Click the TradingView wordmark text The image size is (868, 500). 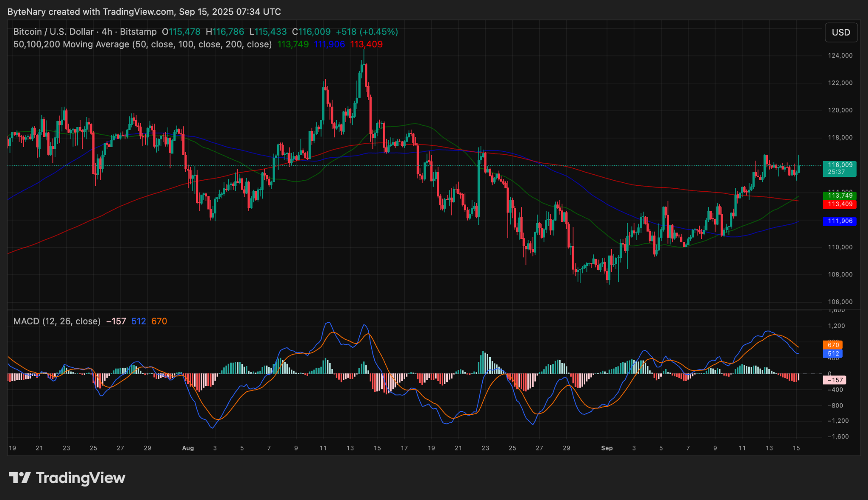pos(81,478)
